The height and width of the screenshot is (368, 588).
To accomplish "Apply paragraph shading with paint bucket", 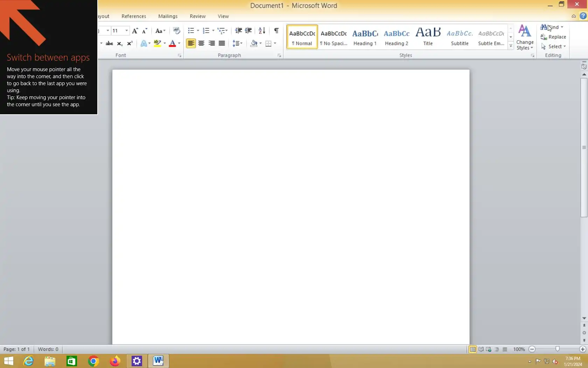I will click(x=254, y=43).
